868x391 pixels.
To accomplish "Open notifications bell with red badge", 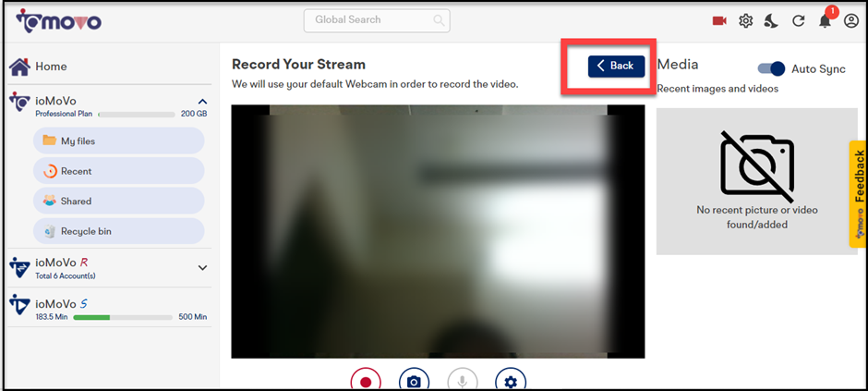I will (x=825, y=19).
